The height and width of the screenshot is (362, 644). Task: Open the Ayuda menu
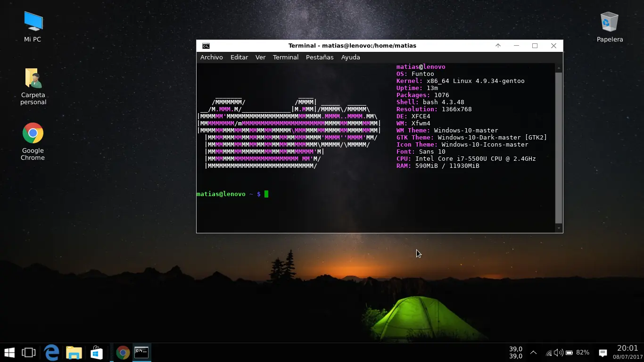click(x=350, y=57)
